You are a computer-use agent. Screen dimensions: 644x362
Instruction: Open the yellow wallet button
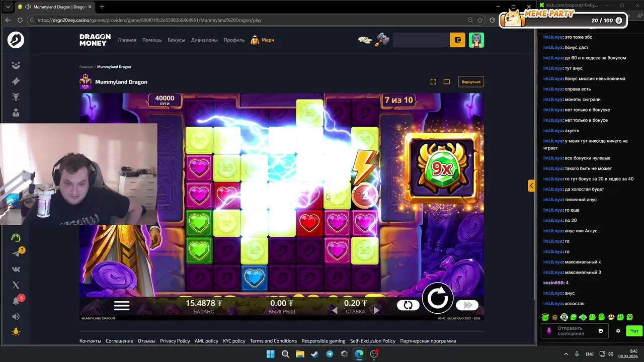[457, 40]
